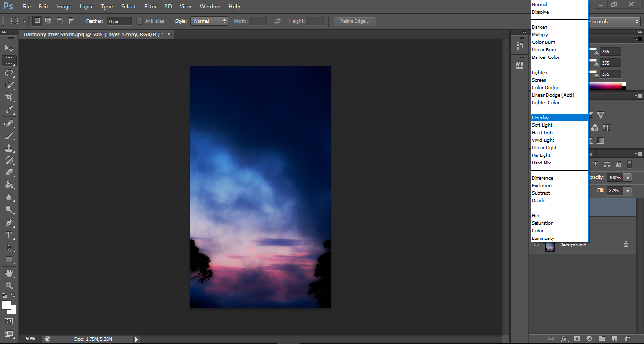Screen dimensions: 644x344
Task: Open the Fill value dropdown arrow
Action: point(628,191)
